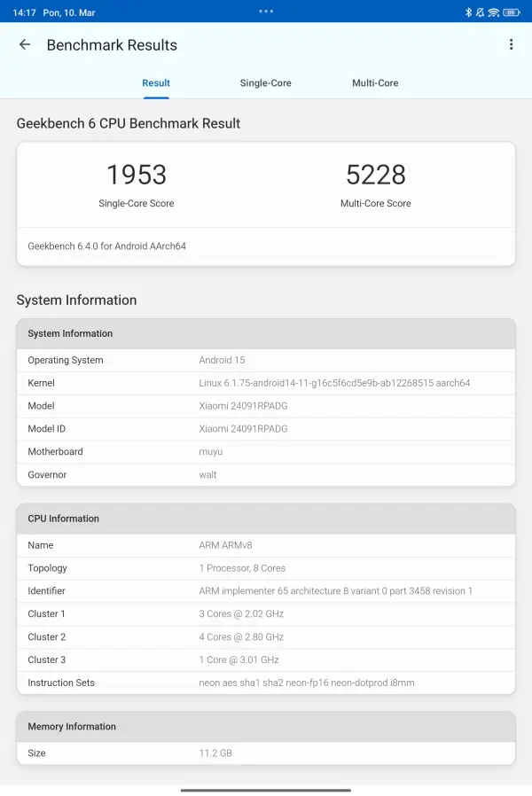The image size is (532, 796).
Task: Select the Operating System row showing Android 15
Action: [x=266, y=360]
